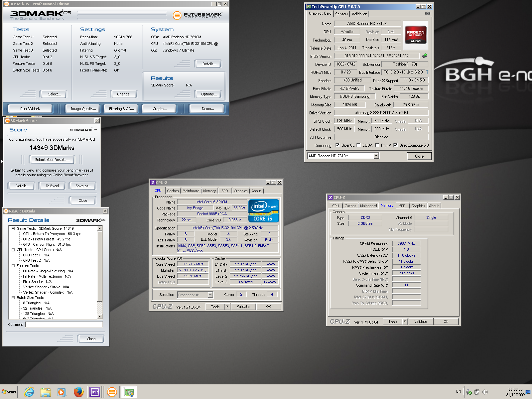Click the title bar Z icon in the CPU-Z Memory-tab window
Image resolution: width=532 pixels, height=399 pixels.
331,198
